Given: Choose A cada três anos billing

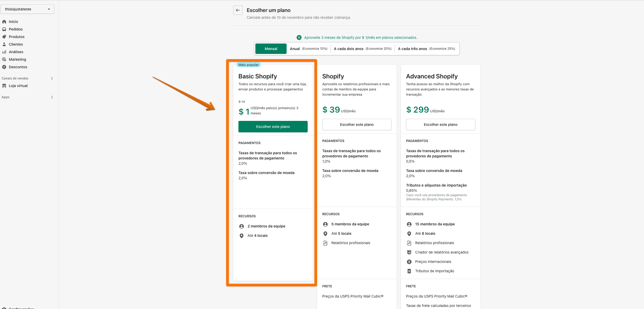Looking at the screenshot, I should tap(426, 49).
